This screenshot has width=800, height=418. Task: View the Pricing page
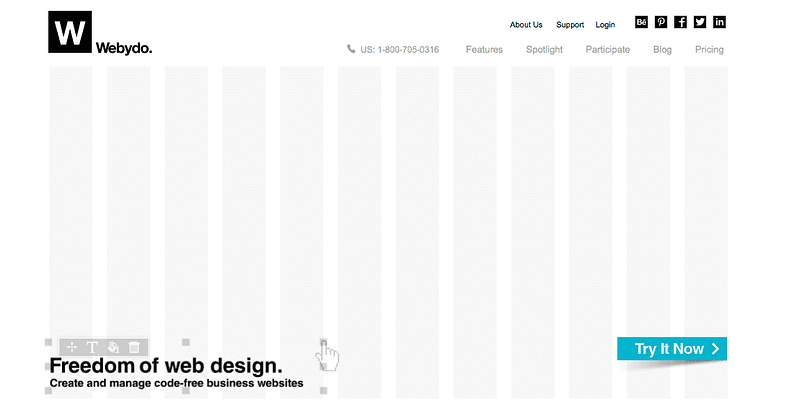(x=709, y=50)
